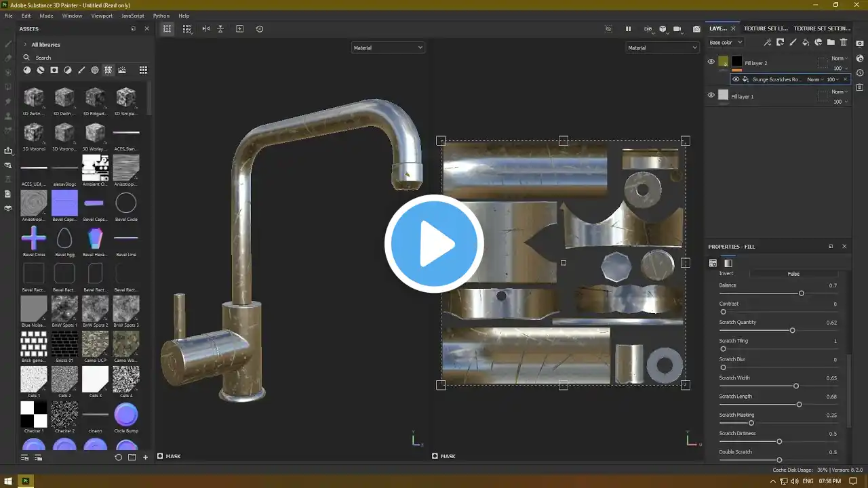Select the Checker 1 asset thumbnail
This screenshot has height=488, width=868.
pos(34,414)
